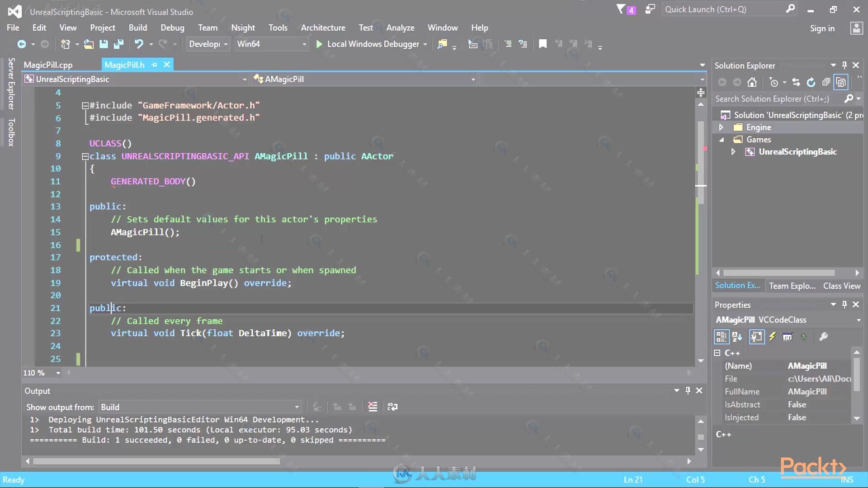Screen dimensions: 868x488
Task: Collapse the class AMagicPill code block
Action: (x=85, y=156)
